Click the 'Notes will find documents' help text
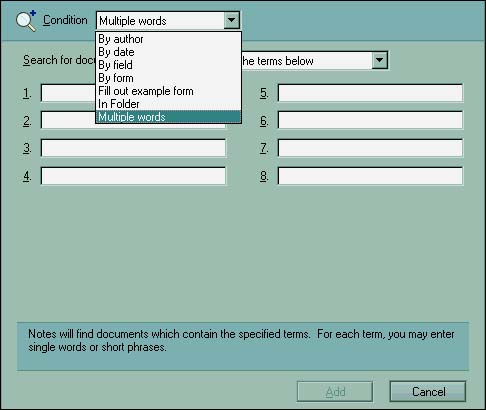The height and width of the screenshot is (410, 486). [241, 340]
